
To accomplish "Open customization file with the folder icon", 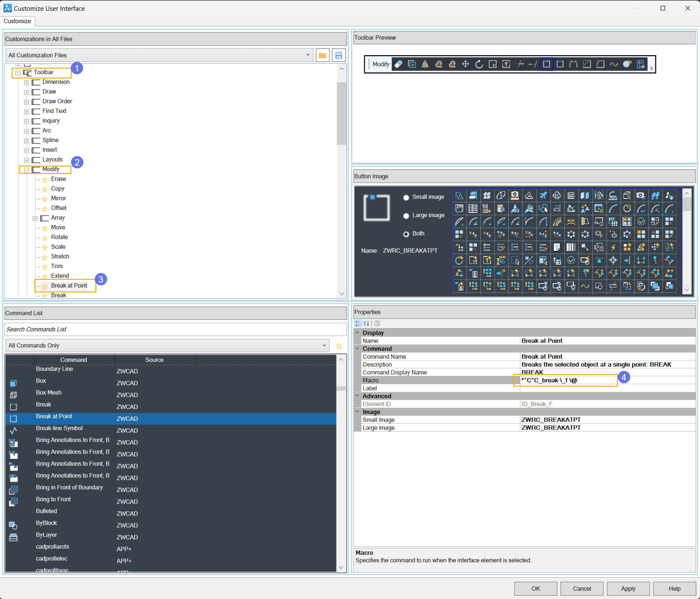I will click(322, 55).
